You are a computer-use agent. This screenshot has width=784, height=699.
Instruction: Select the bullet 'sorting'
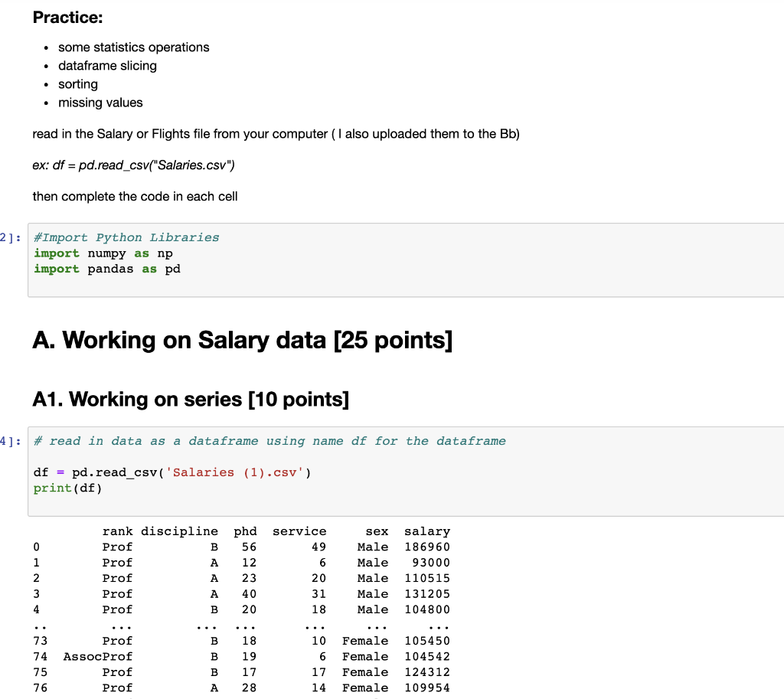[x=77, y=84]
